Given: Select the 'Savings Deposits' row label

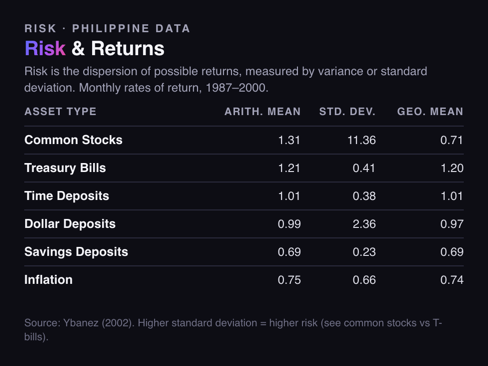Looking at the screenshot, I should pyautogui.click(x=76, y=252).
